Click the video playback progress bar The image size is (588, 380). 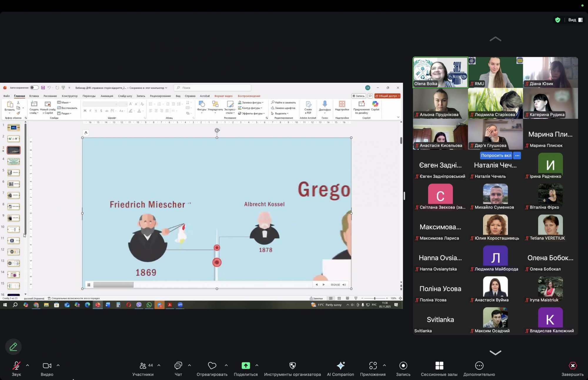(203, 285)
